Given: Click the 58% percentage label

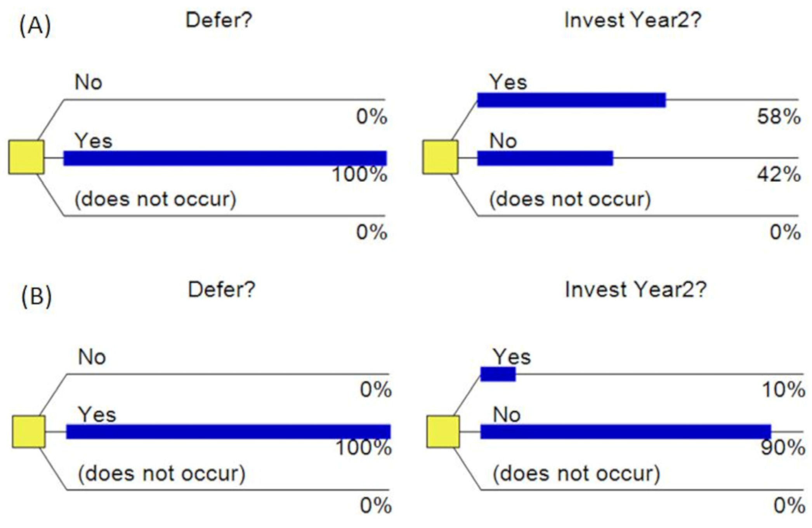Looking at the screenshot, I should (x=779, y=116).
